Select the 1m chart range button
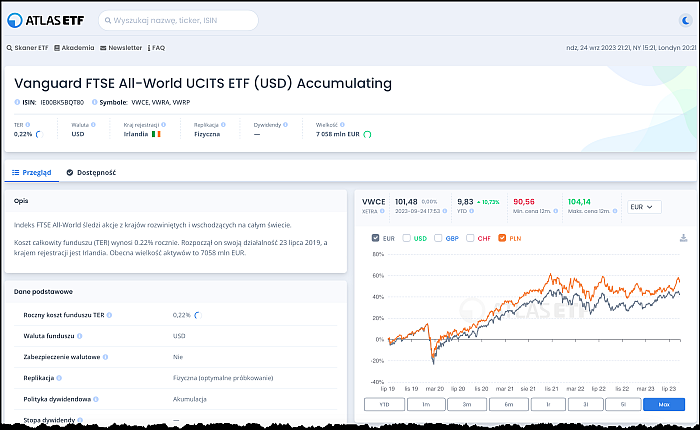This screenshot has width=700, height=430. click(426, 404)
